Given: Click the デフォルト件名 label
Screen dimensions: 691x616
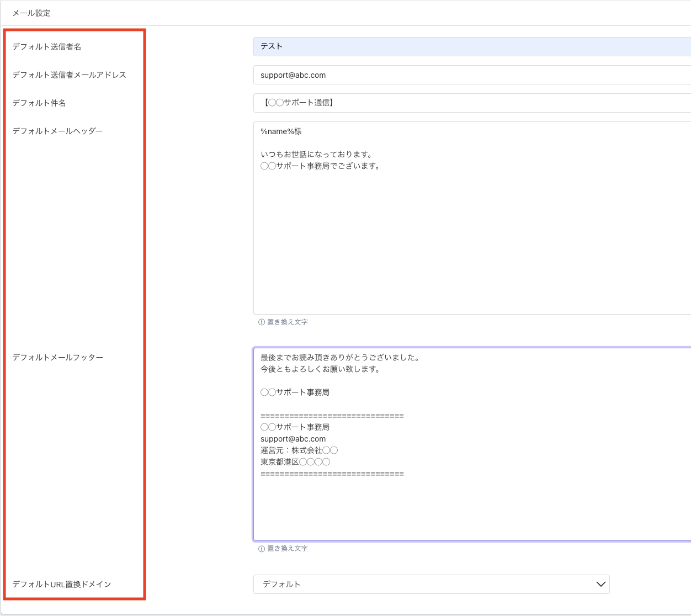Looking at the screenshot, I should 39,103.
